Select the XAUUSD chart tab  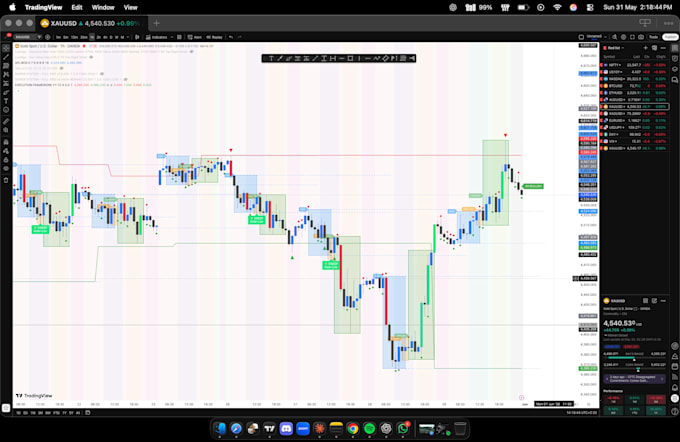tap(90, 23)
